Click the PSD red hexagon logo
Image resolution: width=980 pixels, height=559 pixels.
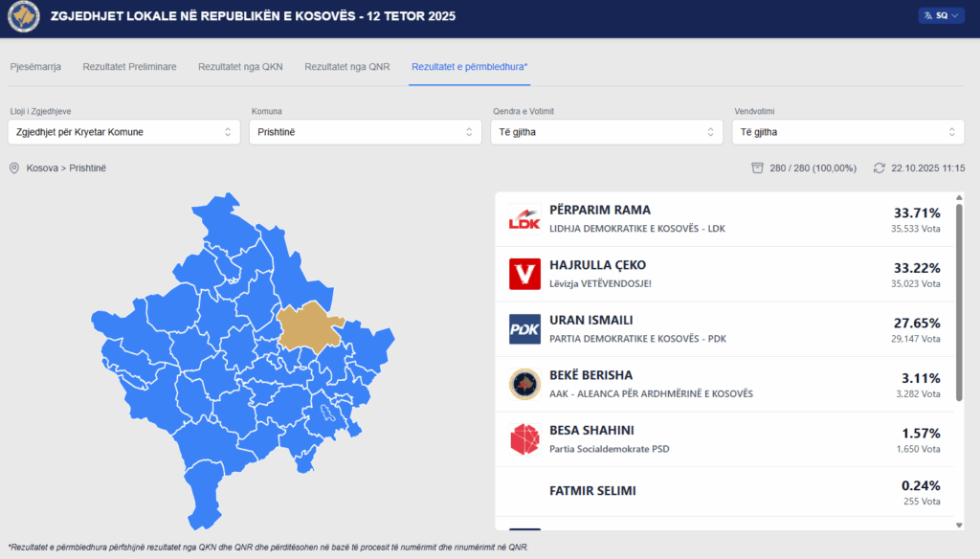pos(524,439)
